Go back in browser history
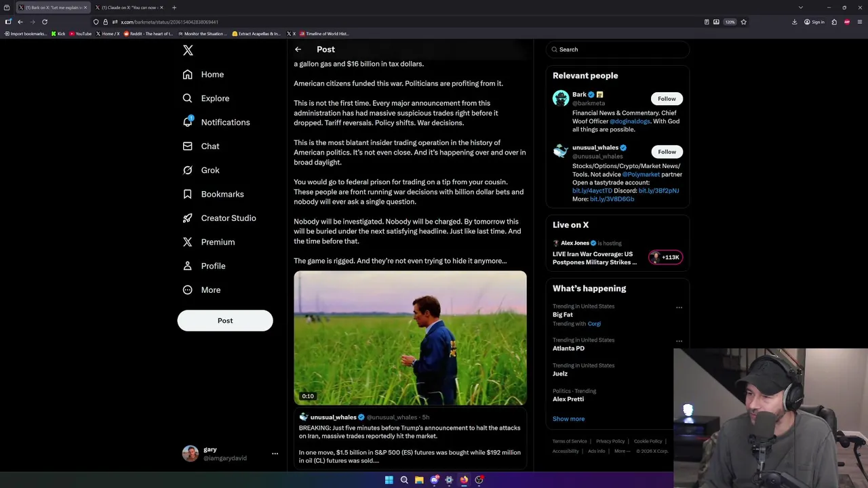The height and width of the screenshot is (488, 868). (20, 22)
